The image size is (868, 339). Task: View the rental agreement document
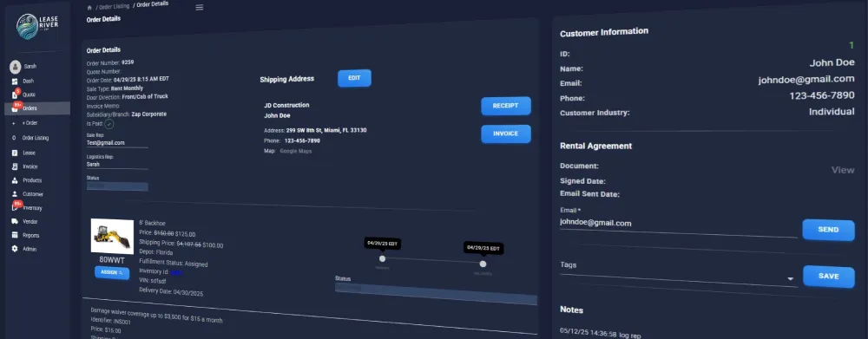(843, 170)
